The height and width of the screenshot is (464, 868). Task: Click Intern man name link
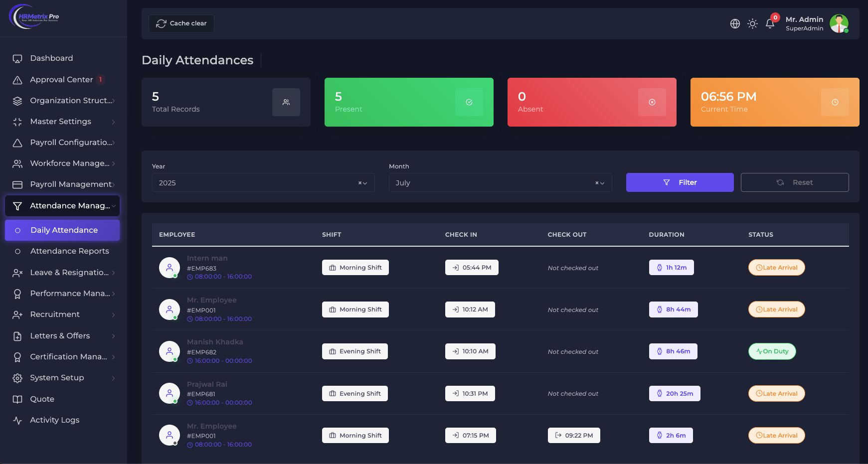207,258
